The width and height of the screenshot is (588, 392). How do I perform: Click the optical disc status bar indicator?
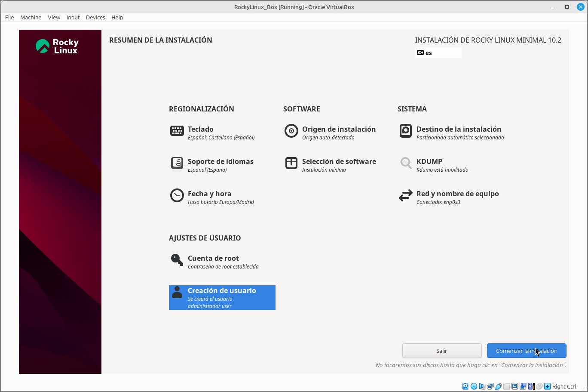[x=474, y=386]
